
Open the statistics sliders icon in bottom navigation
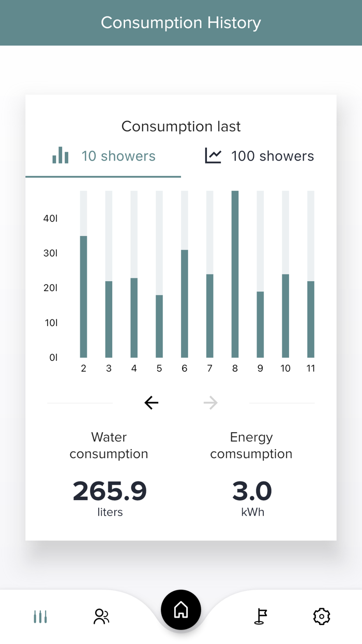click(x=40, y=617)
